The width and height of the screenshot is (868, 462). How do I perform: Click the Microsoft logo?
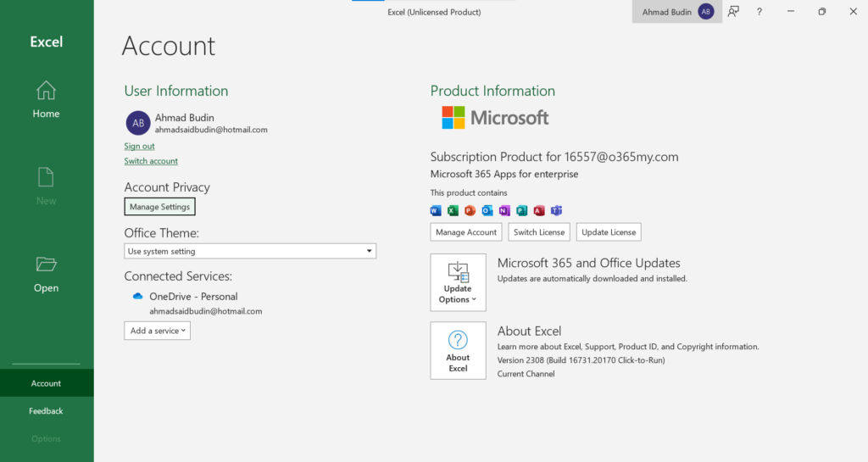pos(495,117)
